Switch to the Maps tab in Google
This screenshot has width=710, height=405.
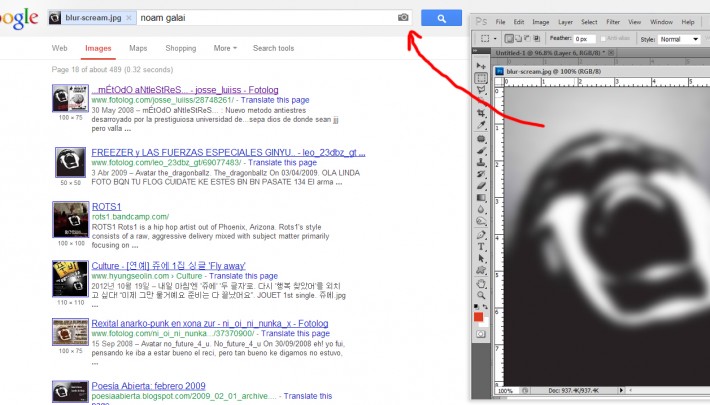pyautogui.click(x=138, y=48)
